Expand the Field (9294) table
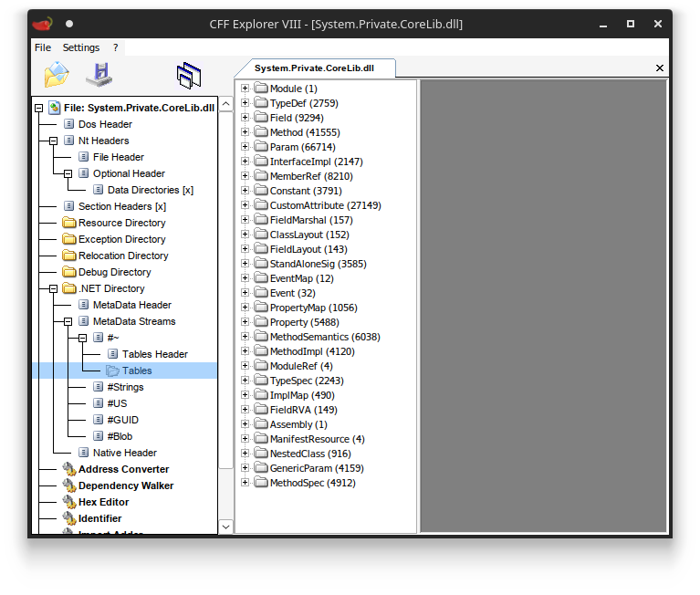Image resolution: width=700 pixels, height=595 pixels. click(x=245, y=118)
